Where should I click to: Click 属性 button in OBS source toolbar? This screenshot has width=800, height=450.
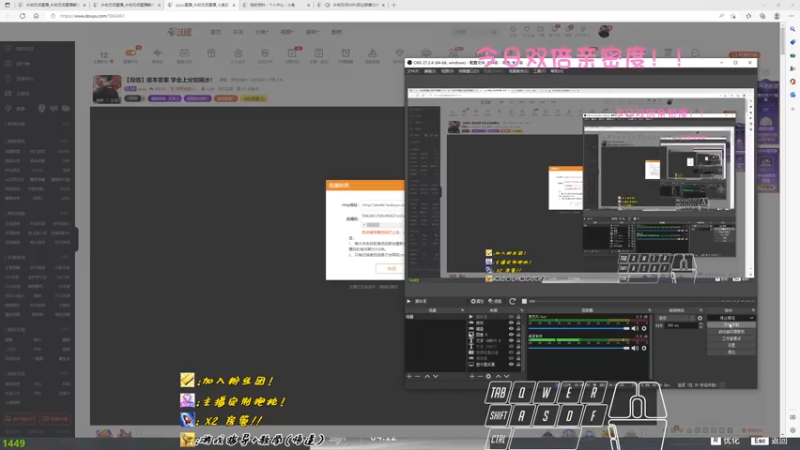click(477, 301)
